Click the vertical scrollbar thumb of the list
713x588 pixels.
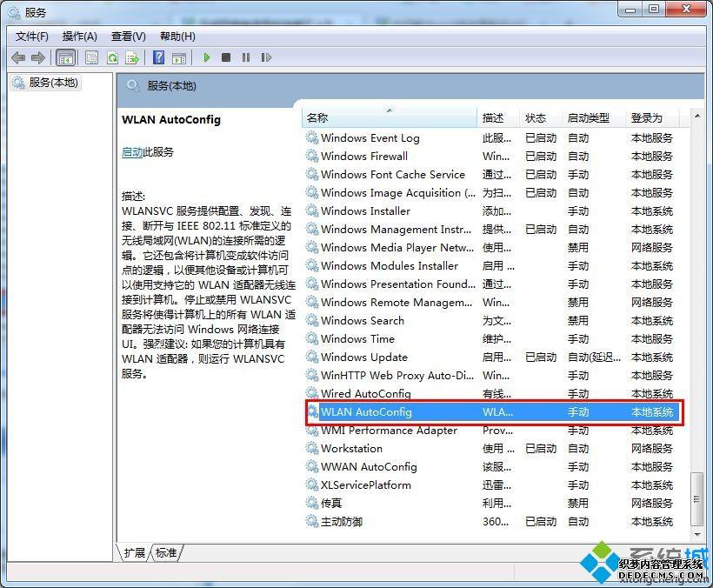pyautogui.click(x=696, y=499)
